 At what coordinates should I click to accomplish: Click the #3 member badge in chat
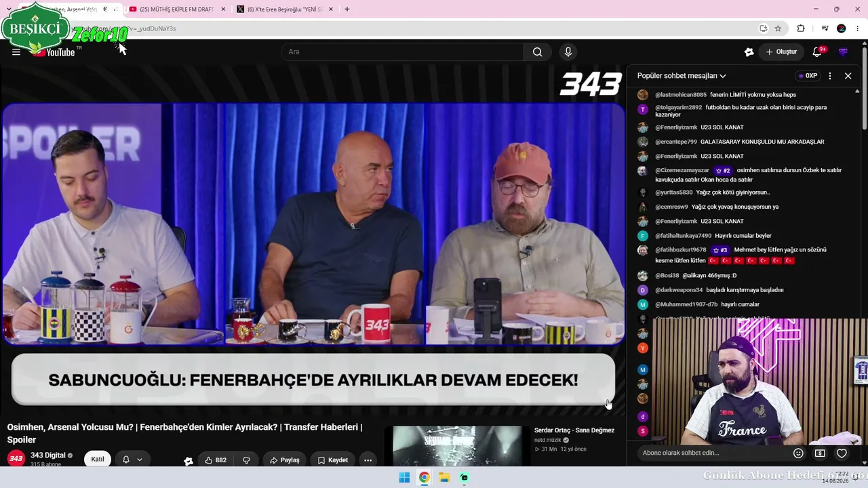pos(719,250)
